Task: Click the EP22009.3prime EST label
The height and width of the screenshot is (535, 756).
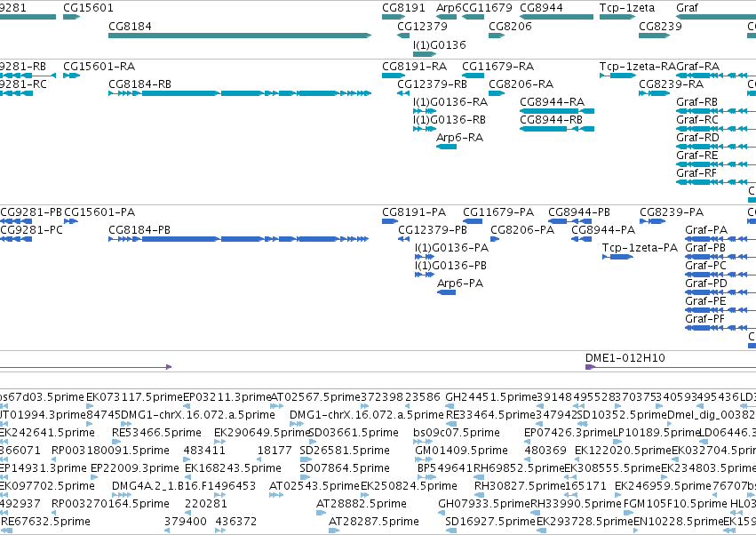Action: click(135, 468)
